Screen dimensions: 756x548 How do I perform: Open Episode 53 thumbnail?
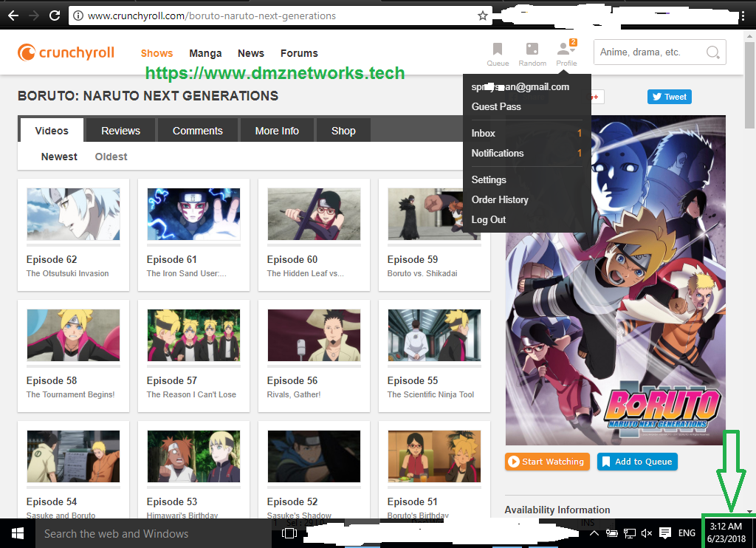click(194, 456)
